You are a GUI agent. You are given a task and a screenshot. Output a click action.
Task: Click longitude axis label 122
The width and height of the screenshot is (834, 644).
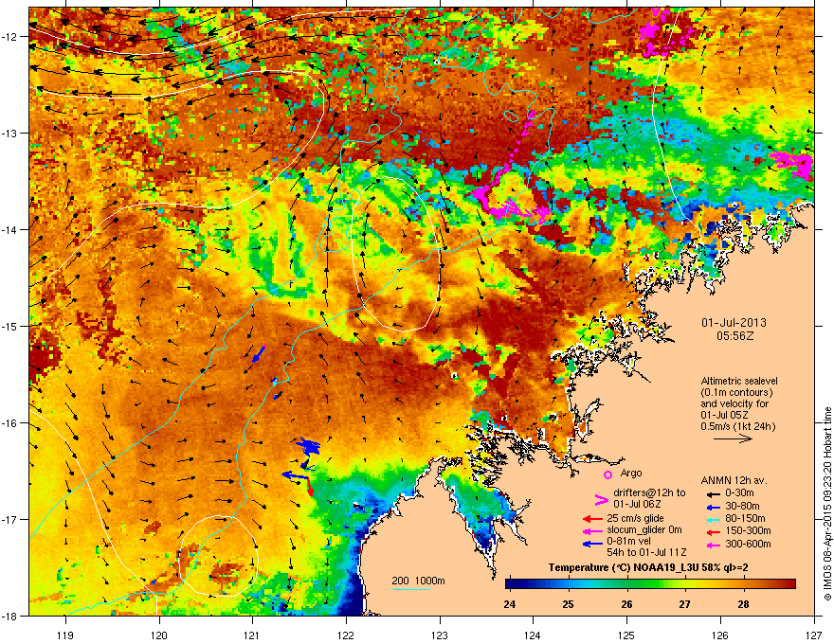pos(346,635)
